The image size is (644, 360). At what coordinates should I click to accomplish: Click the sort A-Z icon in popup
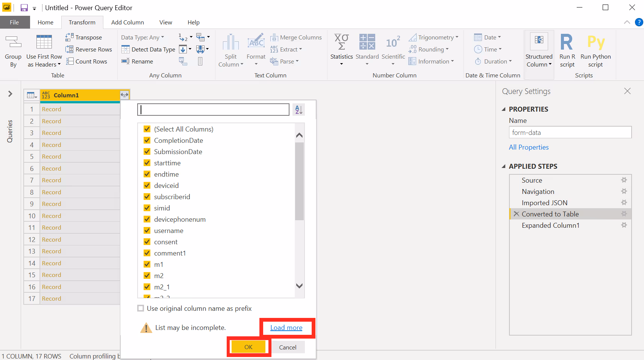click(299, 110)
